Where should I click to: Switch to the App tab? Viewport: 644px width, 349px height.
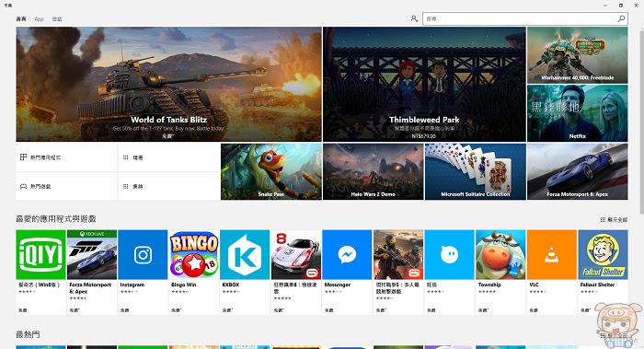[39, 19]
